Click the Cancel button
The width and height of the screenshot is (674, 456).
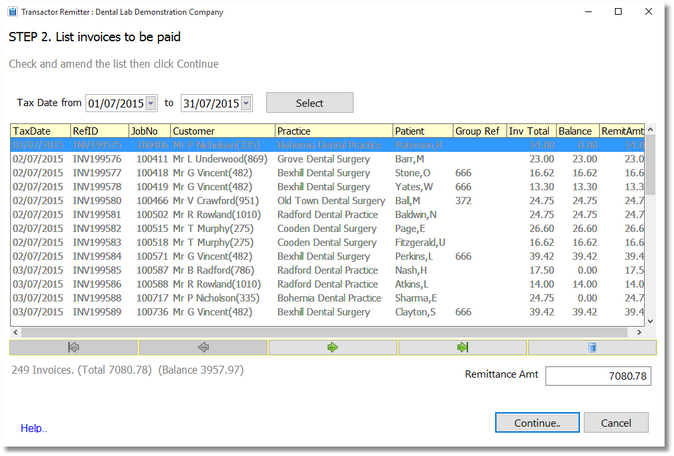pos(616,423)
